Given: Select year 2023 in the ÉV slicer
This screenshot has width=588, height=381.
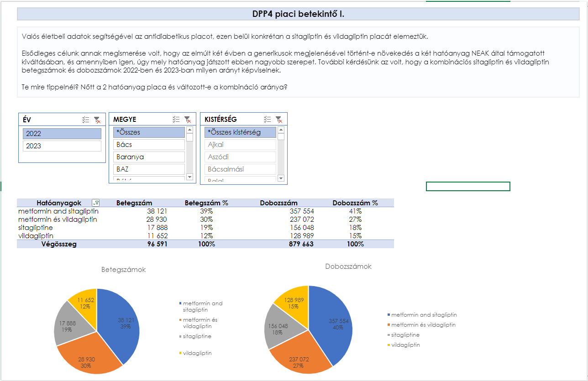Looking at the screenshot, I should click(x=62, y=146).
